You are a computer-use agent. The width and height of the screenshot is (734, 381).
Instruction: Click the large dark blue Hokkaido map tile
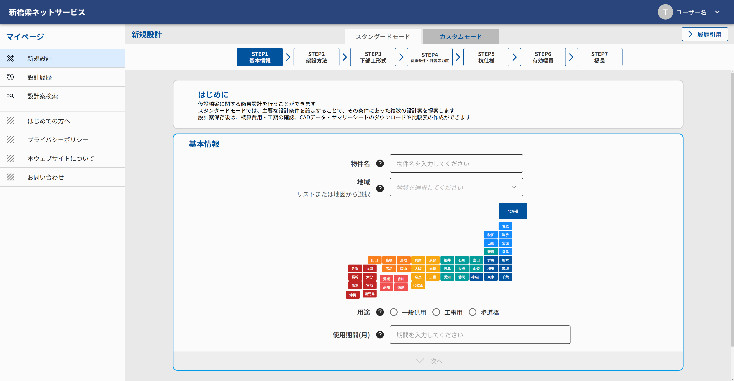pos(513,211)
